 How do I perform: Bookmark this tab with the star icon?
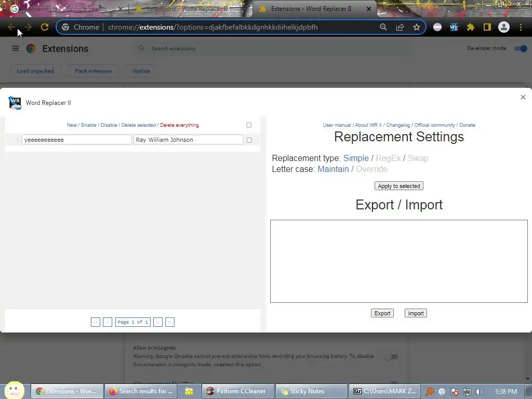point(417,27)
